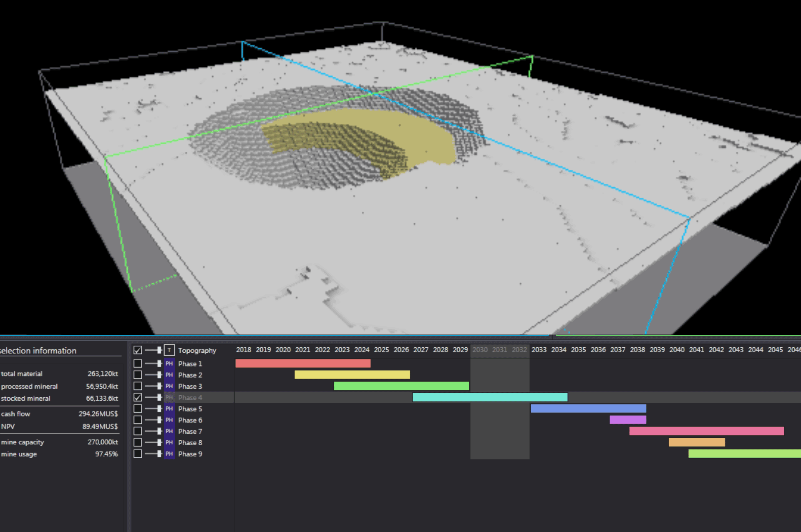Toggle the Phase 4 checkbox on
This screenshot has width=801, height=532.
[137, 397]
